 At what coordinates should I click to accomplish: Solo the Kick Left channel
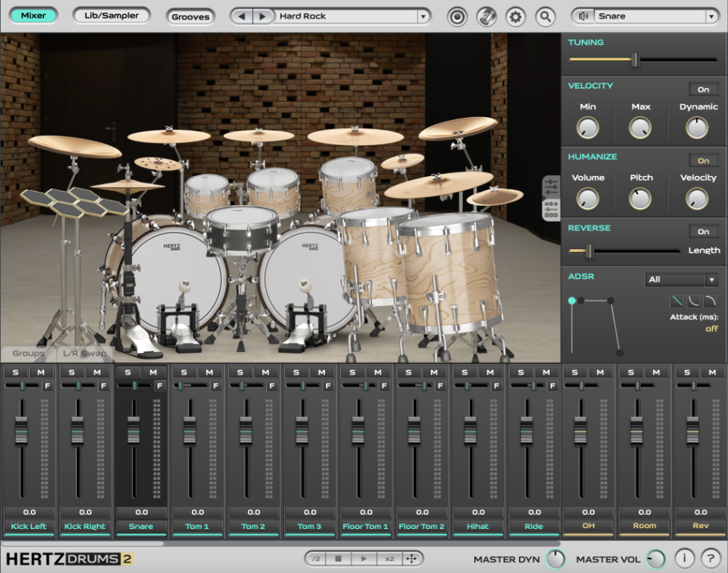[16, 372]
